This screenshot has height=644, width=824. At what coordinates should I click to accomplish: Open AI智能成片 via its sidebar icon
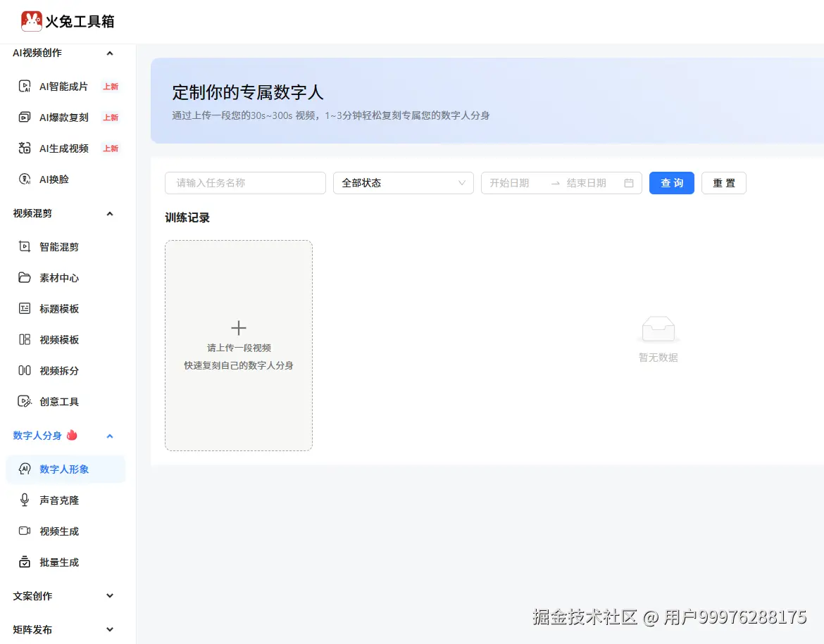[x=25, y=86]
